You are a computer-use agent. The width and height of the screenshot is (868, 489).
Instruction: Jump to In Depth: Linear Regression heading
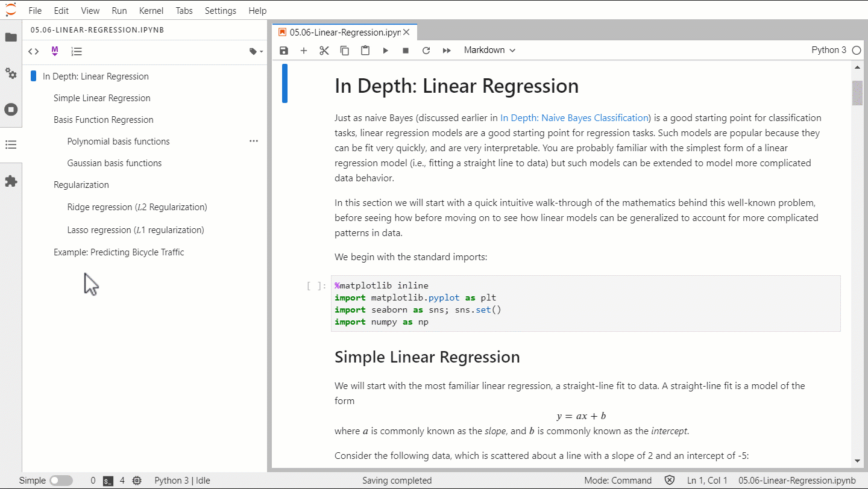pyautogui.click(x=96, y=76)
